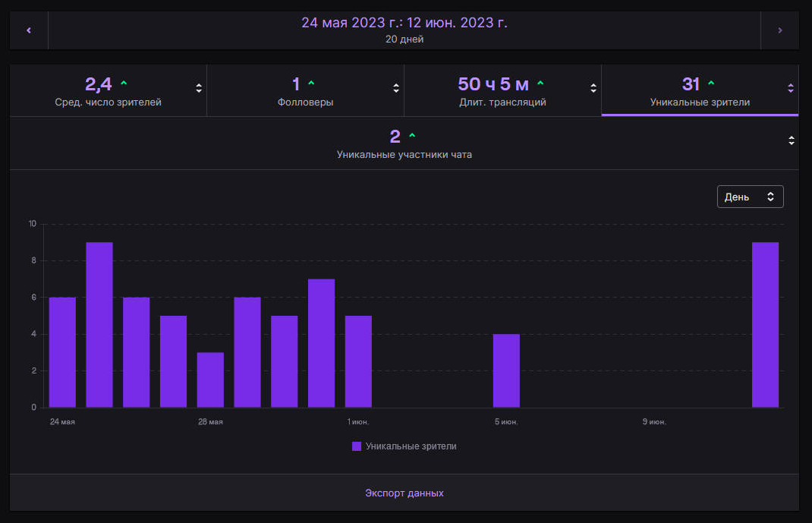
Task: Click the bar valued 7 before 1 июн.
Action: (322, 343)
